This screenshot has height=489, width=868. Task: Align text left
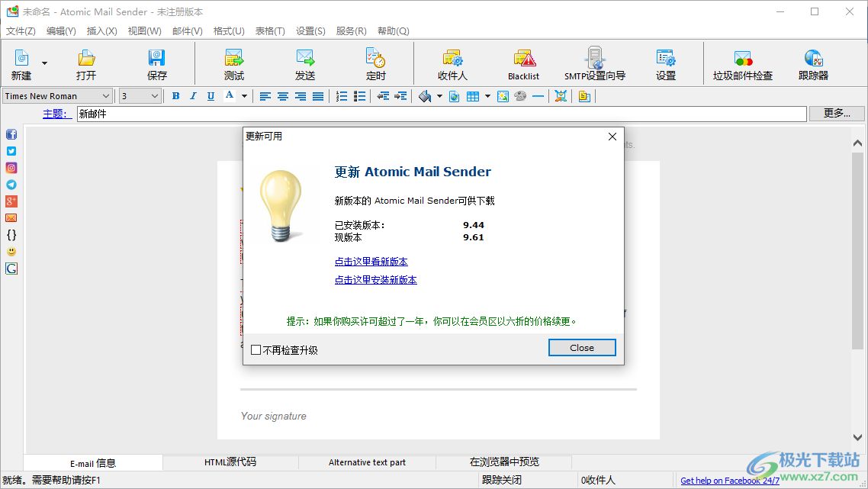tap(265, 96)
